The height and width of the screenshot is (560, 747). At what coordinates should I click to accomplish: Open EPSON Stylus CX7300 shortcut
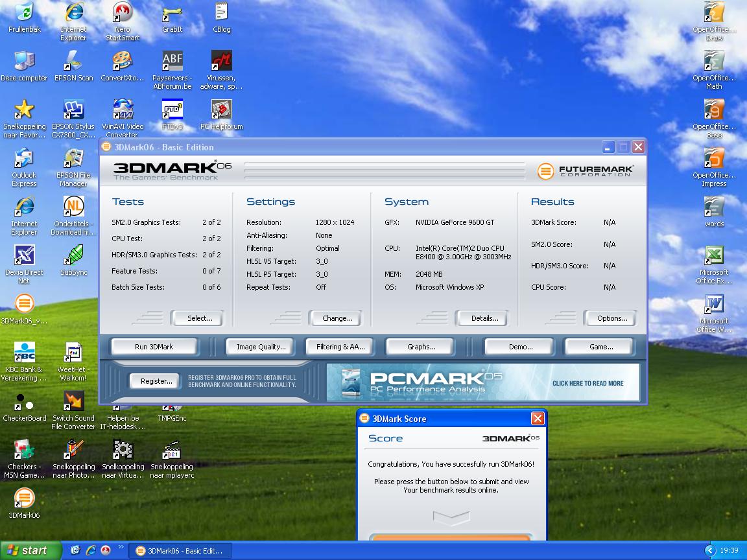coord(73,118)
